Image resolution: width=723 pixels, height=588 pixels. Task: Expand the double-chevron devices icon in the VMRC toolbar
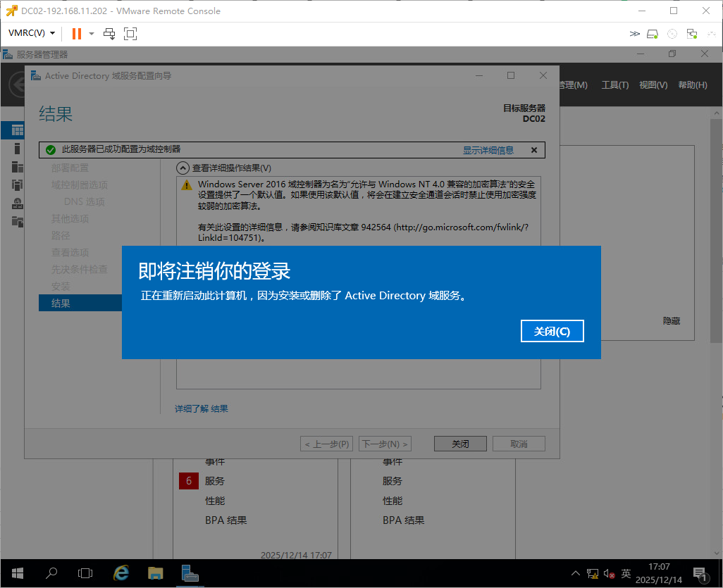pos(635,34)
